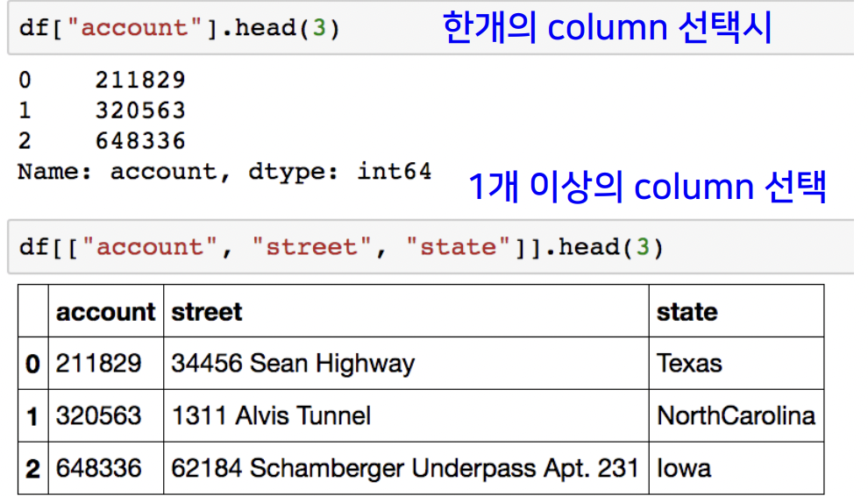Click row index 0 in the table
This screenshot has width=868, height=496.
point(32,364)
